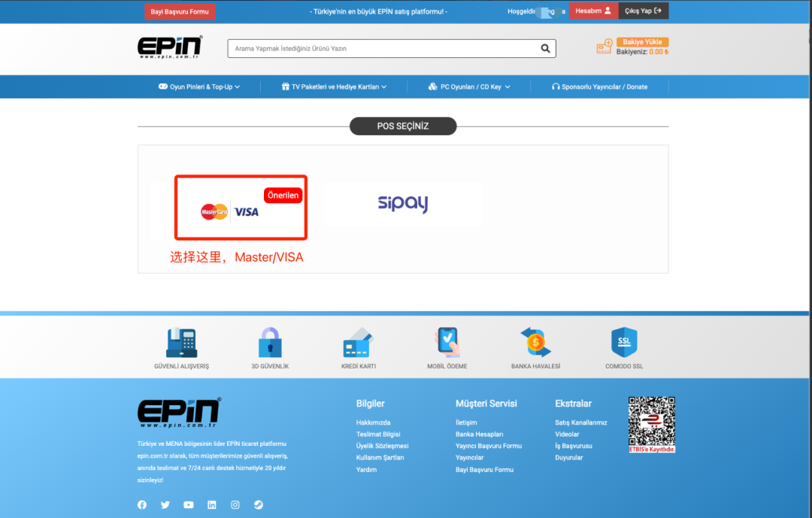Image resolution: width=812 pixels, height=518 pixels.
Task: Click the Mobil Ödeme phone icon
Action: click(447, 342)
